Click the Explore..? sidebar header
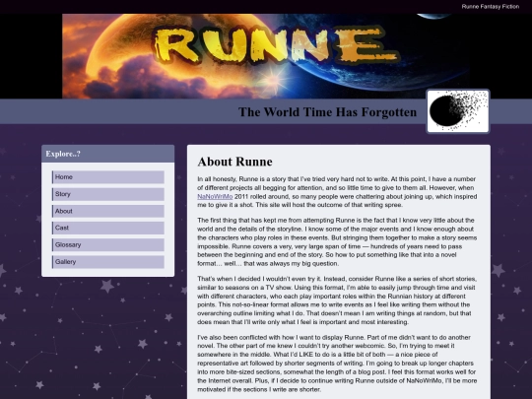 coord(108,154)
